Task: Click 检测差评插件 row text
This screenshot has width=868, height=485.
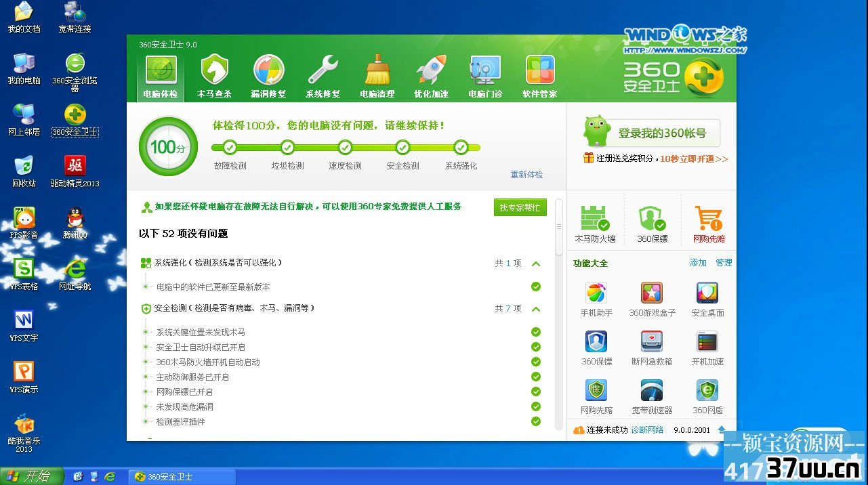Action: pyautogui.click(x=181, y=421)
